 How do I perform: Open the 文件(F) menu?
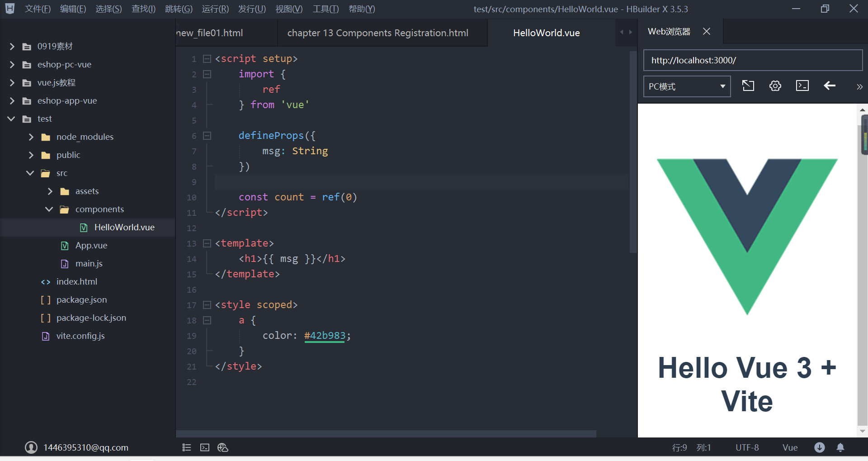point(38,9)
